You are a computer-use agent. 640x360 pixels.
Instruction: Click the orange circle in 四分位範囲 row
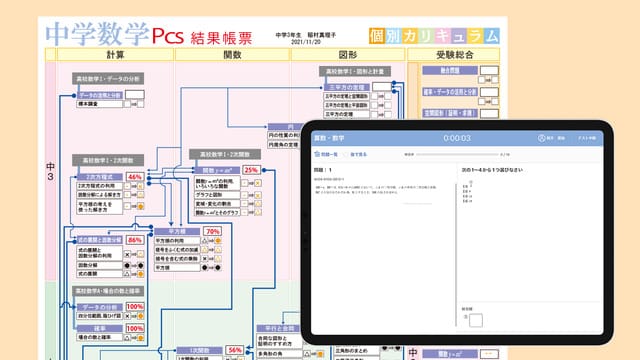click(140, 316)
